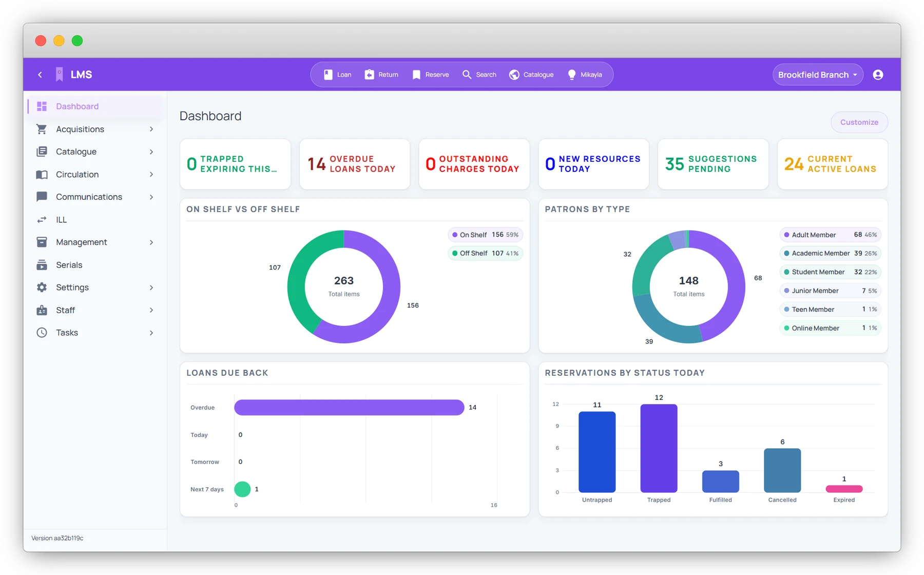Click the Serials stacked icon
The height and width of the screenshot is (575, 924).
[42, 265]
